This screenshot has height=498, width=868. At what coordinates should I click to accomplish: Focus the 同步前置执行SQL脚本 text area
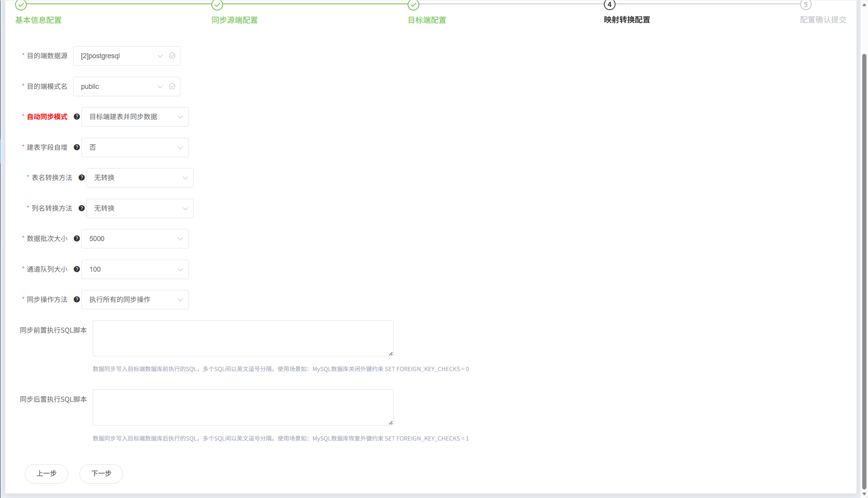point(243,338)
